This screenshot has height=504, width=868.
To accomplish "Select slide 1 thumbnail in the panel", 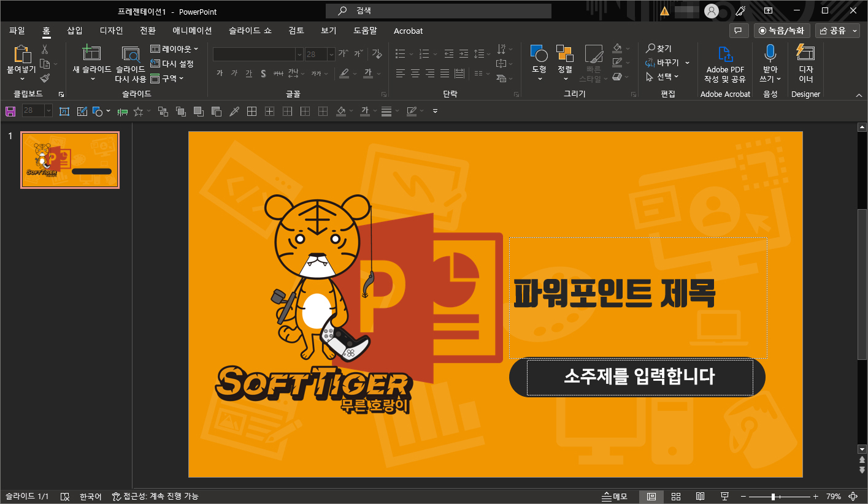I will click(x=69, y=159).
